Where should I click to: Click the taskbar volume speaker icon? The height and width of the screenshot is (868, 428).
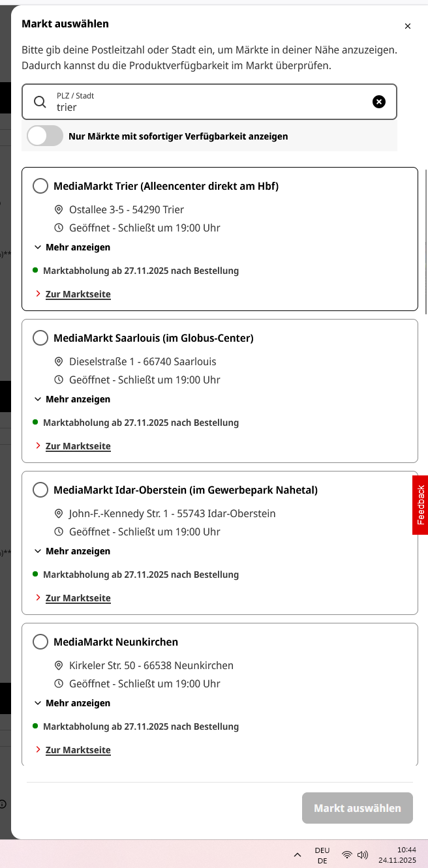[363, 855]
